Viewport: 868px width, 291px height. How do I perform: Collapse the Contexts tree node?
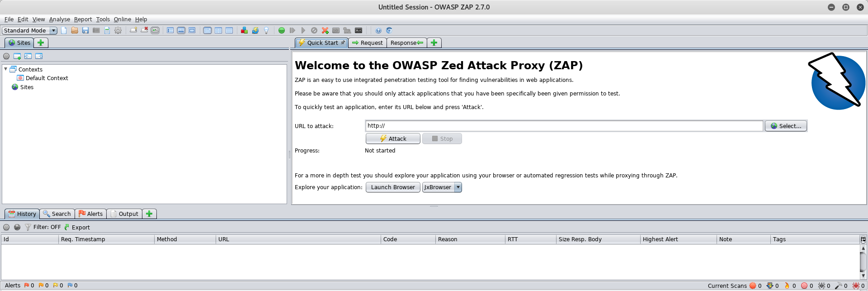click(x=5, y=69)
